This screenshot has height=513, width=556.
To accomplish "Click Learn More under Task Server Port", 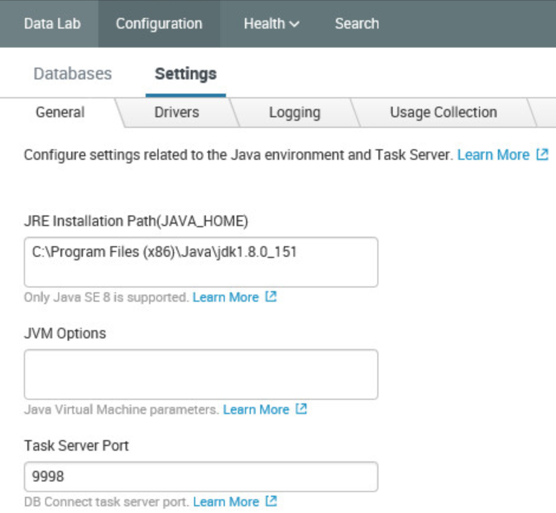I will pos(226,502).
